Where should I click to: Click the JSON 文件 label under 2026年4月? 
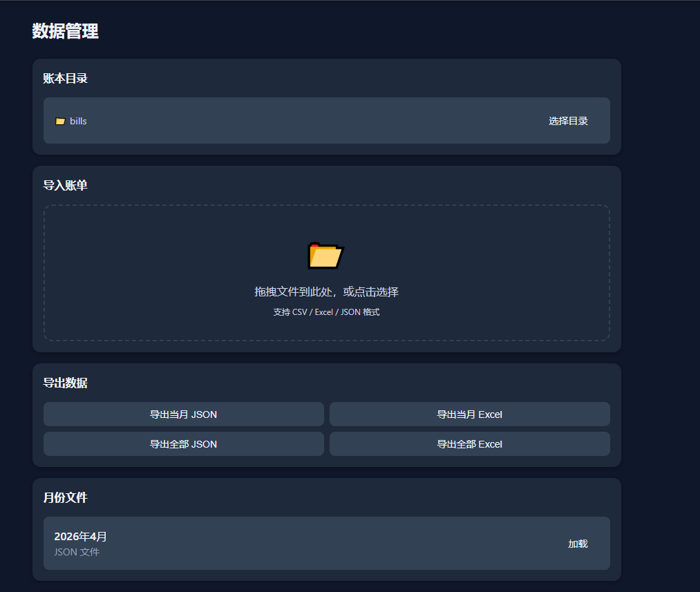77,552
